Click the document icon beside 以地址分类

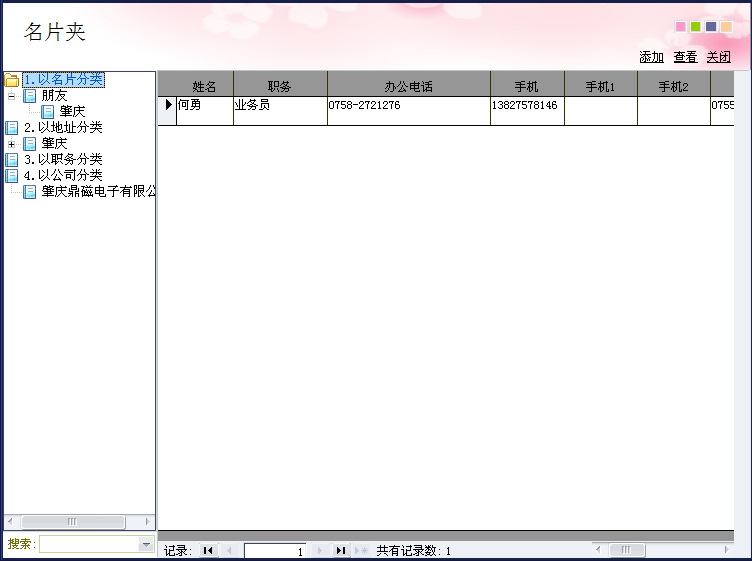[x=12, y=128]
